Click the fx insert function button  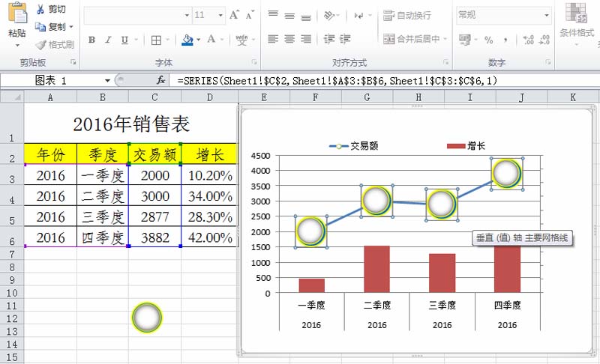(160, 80)
